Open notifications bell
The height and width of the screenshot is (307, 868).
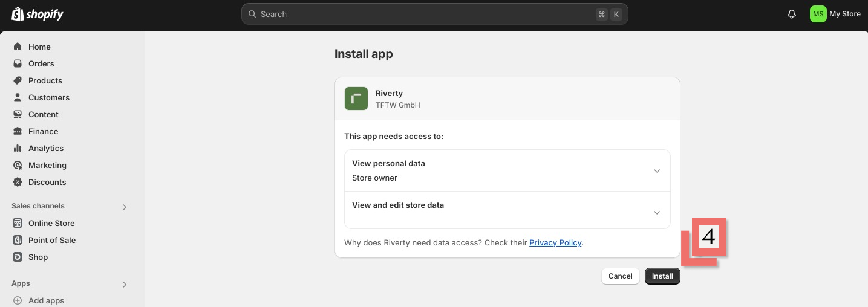point(791,14)
